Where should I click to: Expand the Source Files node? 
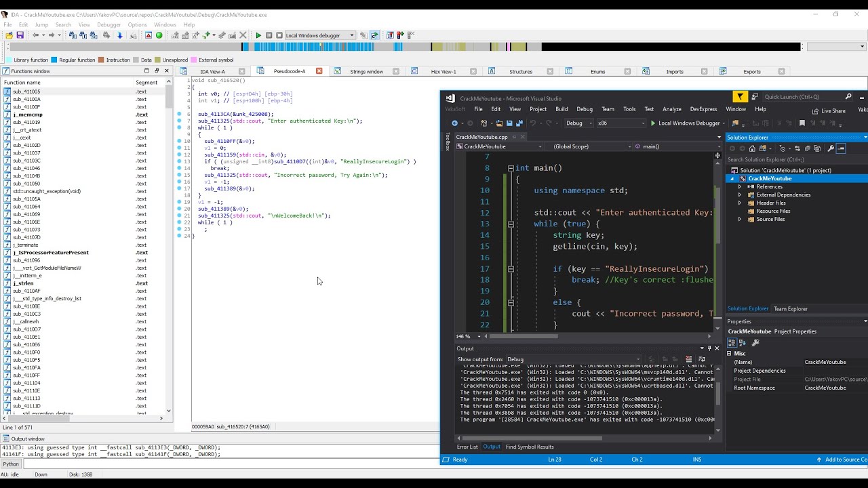[740, 219]
